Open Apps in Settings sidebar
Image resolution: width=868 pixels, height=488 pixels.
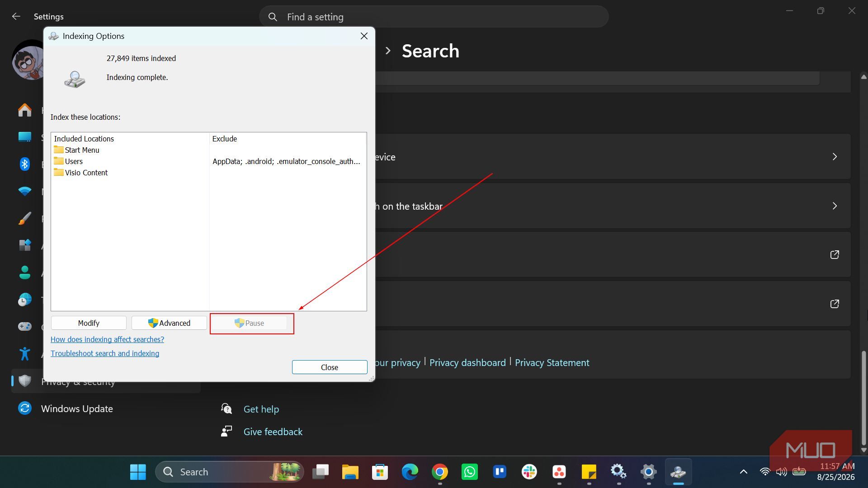tap(25, 245)
